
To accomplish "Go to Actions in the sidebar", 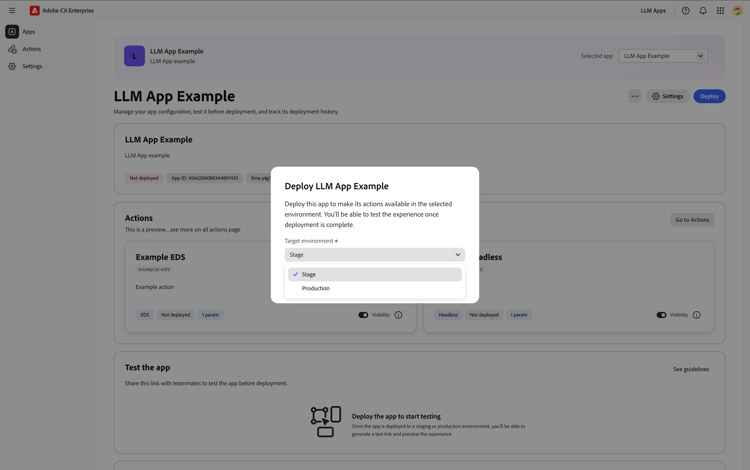I will coord(32,49).
